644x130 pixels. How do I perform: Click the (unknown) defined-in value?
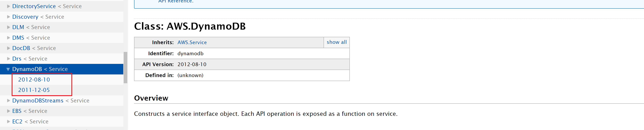pyautogui.click(x=191, y=75)
